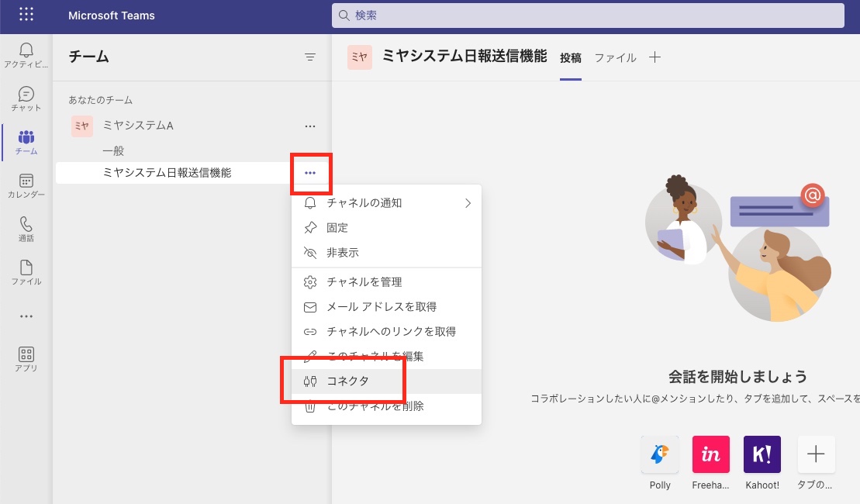Open the Calendar view
This screenshot has width=860, height=504.
(x=26, y=185)
